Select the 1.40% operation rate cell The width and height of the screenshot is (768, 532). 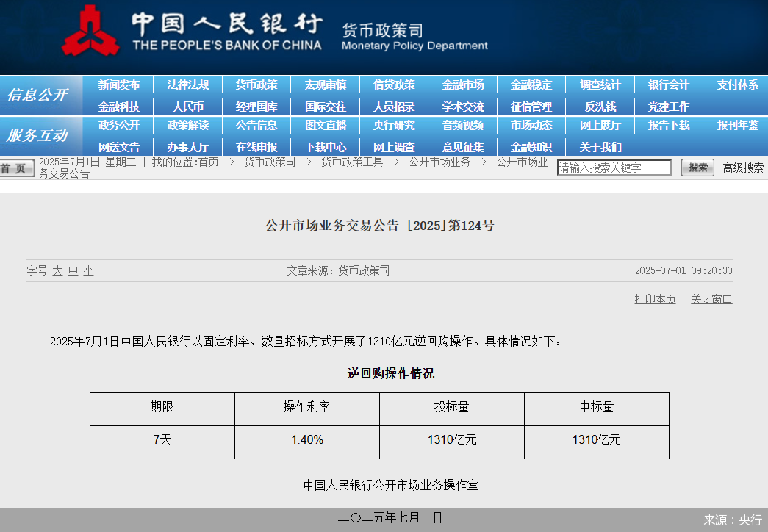(307, 442)
